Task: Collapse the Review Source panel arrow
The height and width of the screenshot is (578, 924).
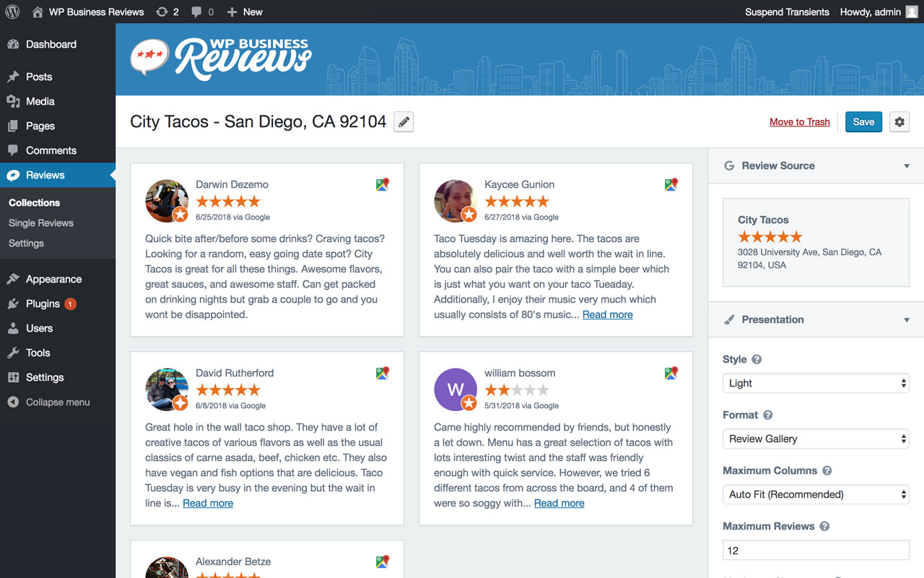Action: coord(907,166)
